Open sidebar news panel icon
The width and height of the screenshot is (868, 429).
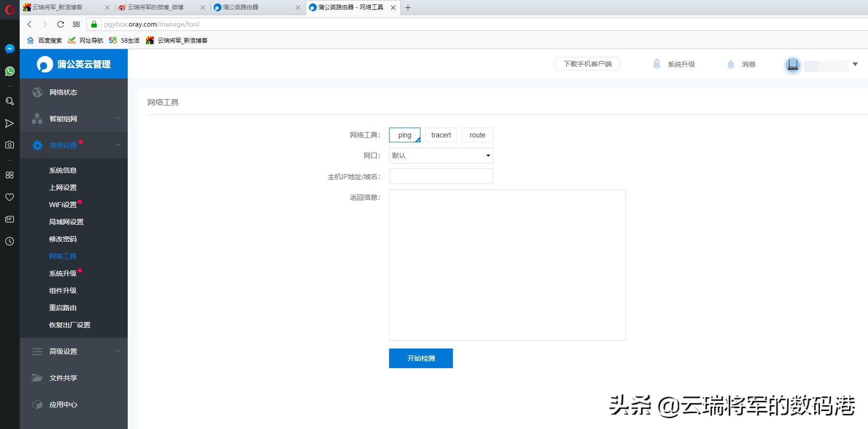tap(9, 219)
